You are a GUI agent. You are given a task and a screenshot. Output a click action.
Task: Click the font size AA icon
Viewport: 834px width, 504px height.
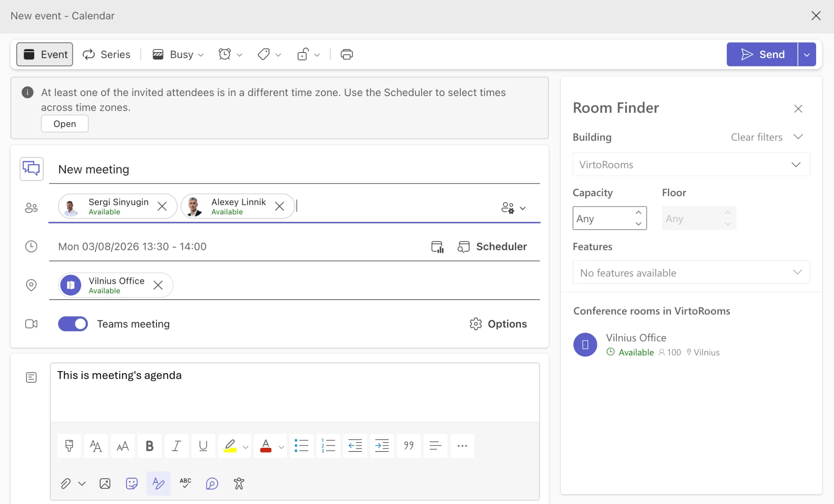pos(123,446)
